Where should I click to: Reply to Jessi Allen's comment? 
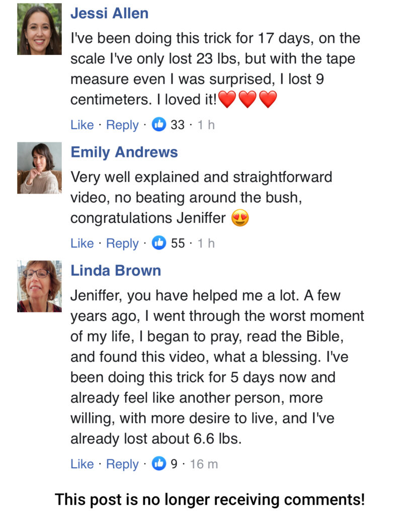(x=122, y=125)
